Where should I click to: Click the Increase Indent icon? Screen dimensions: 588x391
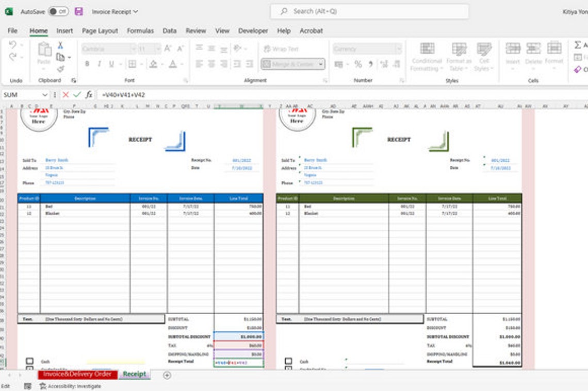click(249, 64)
